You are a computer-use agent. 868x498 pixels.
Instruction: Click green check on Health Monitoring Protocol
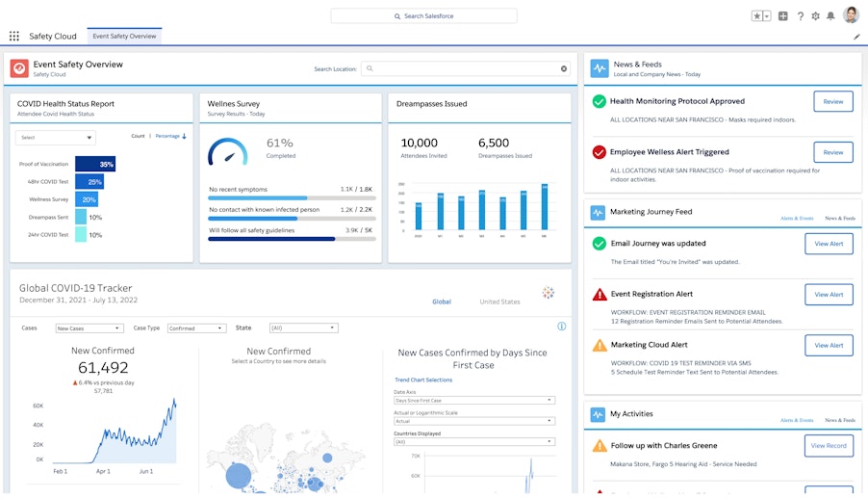click(599, 101)
